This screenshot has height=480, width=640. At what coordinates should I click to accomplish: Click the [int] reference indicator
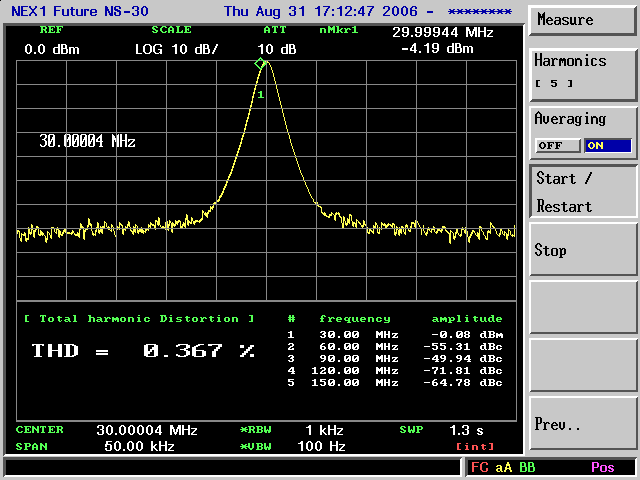tap(470, 447)
